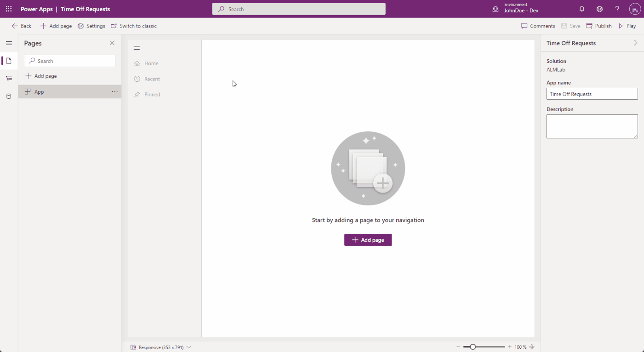Click the hamburger icon atop the left rail
The image size is (644, 352).
point(8,43)
